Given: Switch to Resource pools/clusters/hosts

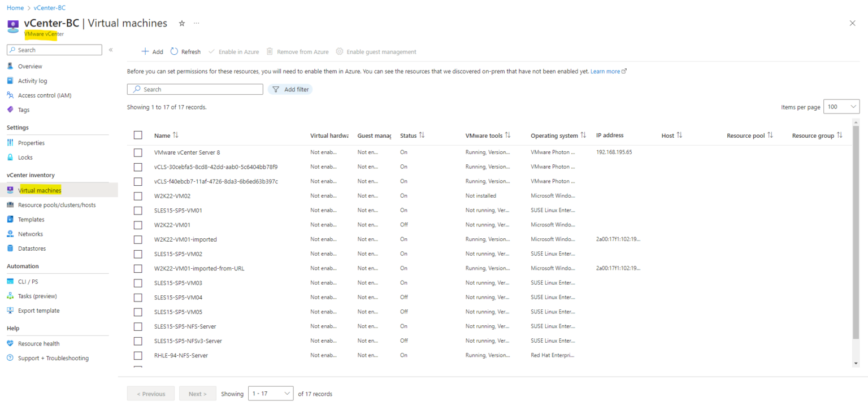Looking at the screenshot, I should point(57,204).
